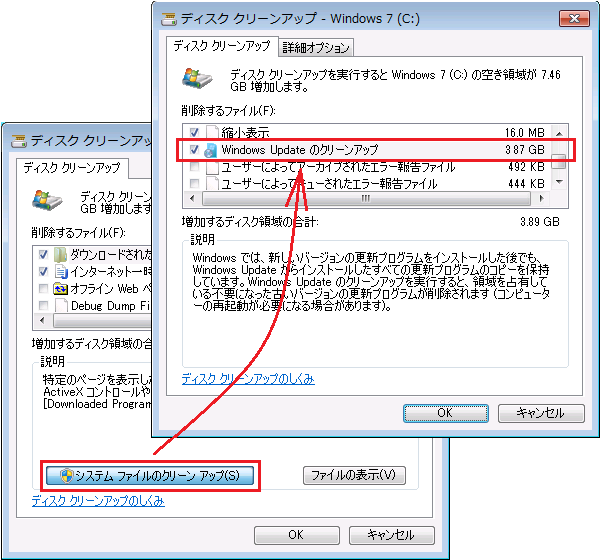Viewport: 600px width, 560px height.
Task: Click the Debug Dump Files icon in the back window
Action: tap(61, 305)
